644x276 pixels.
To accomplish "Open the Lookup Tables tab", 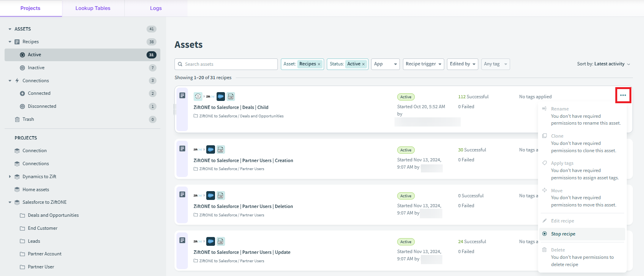I will pyautogui.click(x=93, y=8).
